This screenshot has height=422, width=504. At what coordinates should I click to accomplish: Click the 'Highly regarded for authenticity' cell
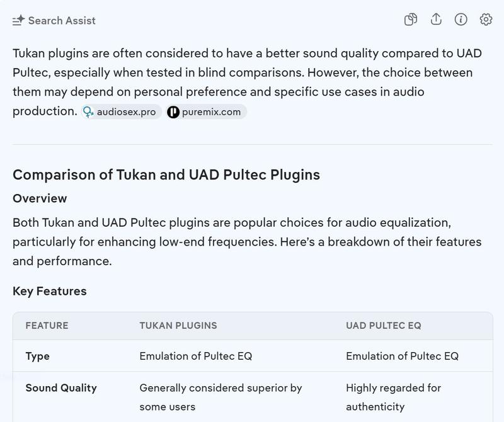click(x=393, y=397)
